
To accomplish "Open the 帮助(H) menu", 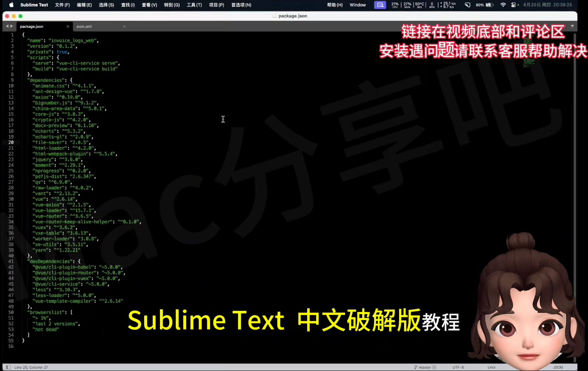I will point(335,5).
